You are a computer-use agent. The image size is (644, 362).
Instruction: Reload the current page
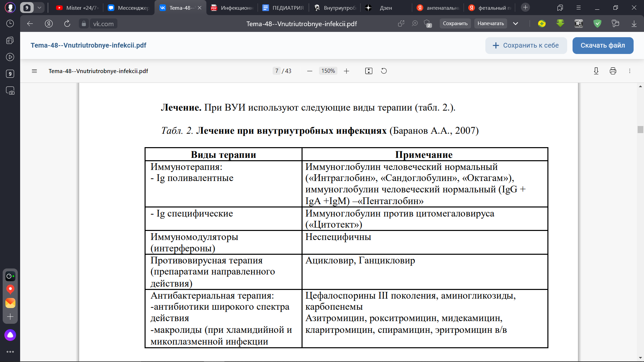click(x=67, y=23)
